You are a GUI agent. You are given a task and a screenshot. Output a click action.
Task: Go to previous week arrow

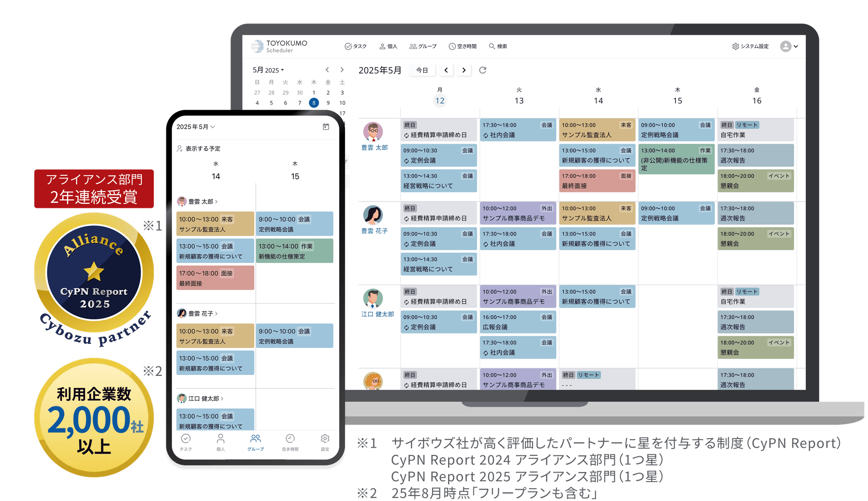coord(446,70)
